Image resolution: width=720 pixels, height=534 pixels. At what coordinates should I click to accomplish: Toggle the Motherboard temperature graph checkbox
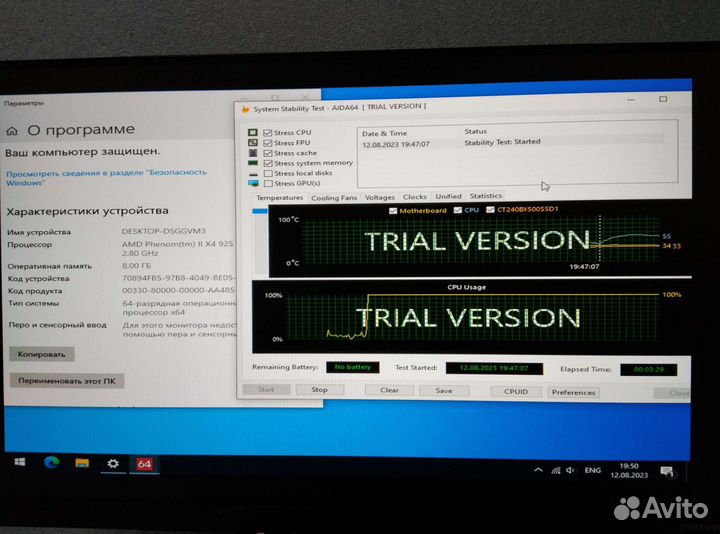pos(393,210)
